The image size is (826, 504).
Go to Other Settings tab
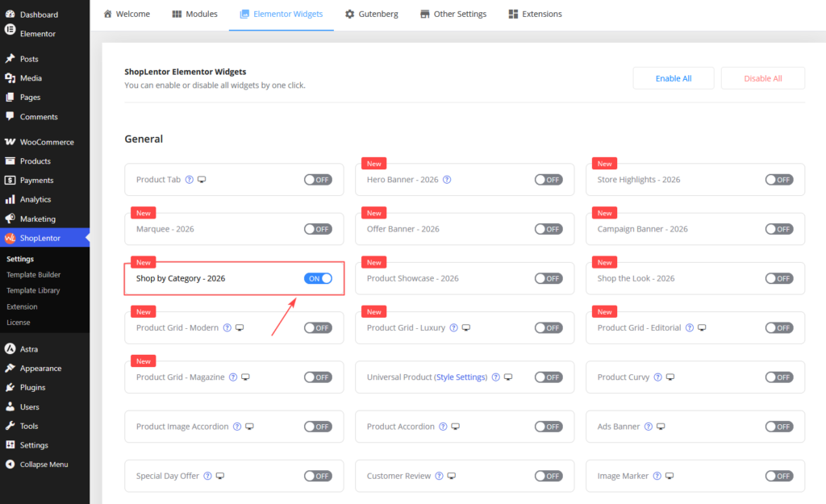coord(453,15)
